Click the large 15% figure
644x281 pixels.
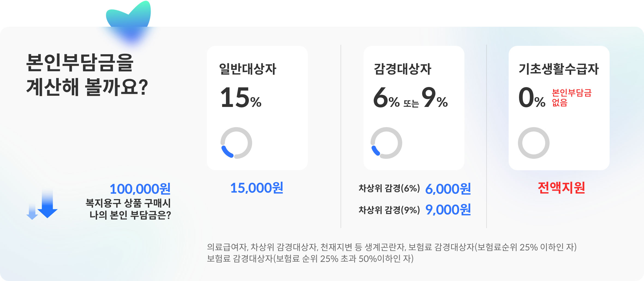click(241, 97)
